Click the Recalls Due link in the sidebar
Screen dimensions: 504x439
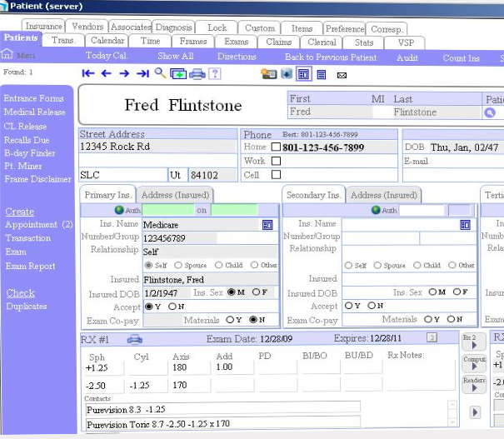(26, 140)
